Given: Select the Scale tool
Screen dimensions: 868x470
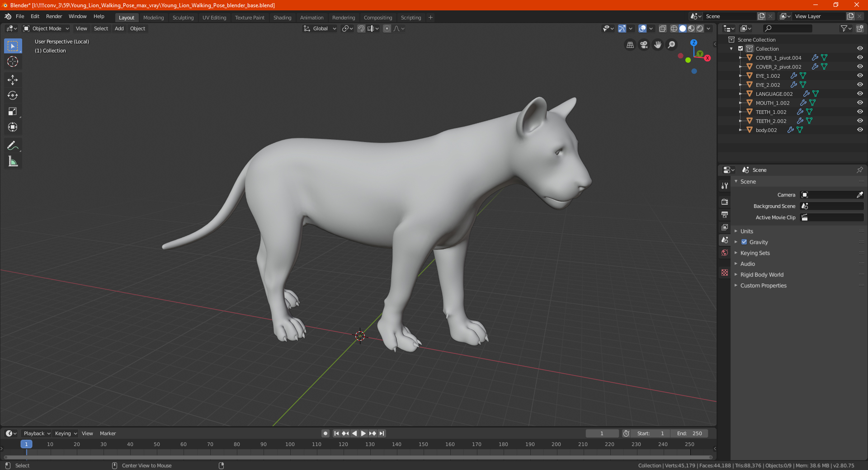Looking at the screenshot, I should tap(13, 111).
